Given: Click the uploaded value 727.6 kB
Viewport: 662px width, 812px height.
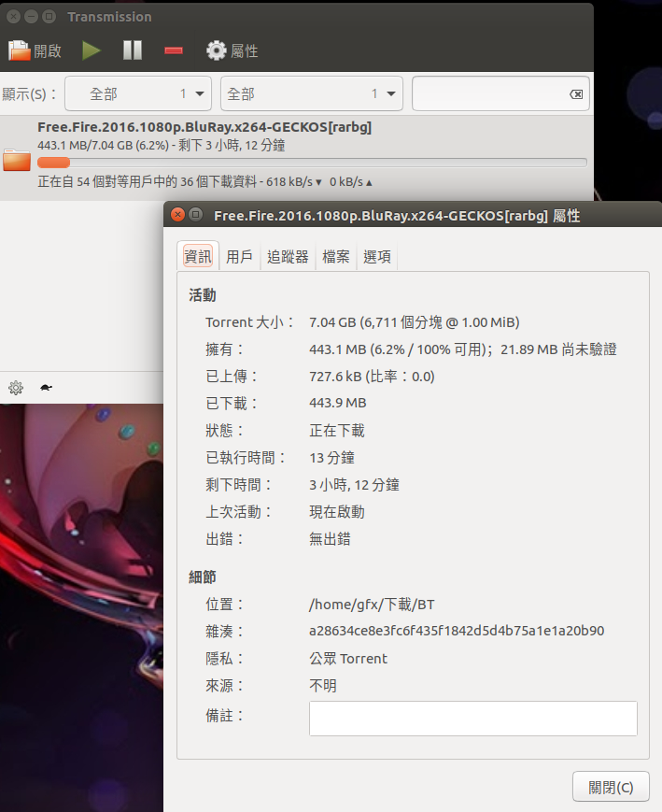Looking at the screenshot, I should click(x=372, y=376).
